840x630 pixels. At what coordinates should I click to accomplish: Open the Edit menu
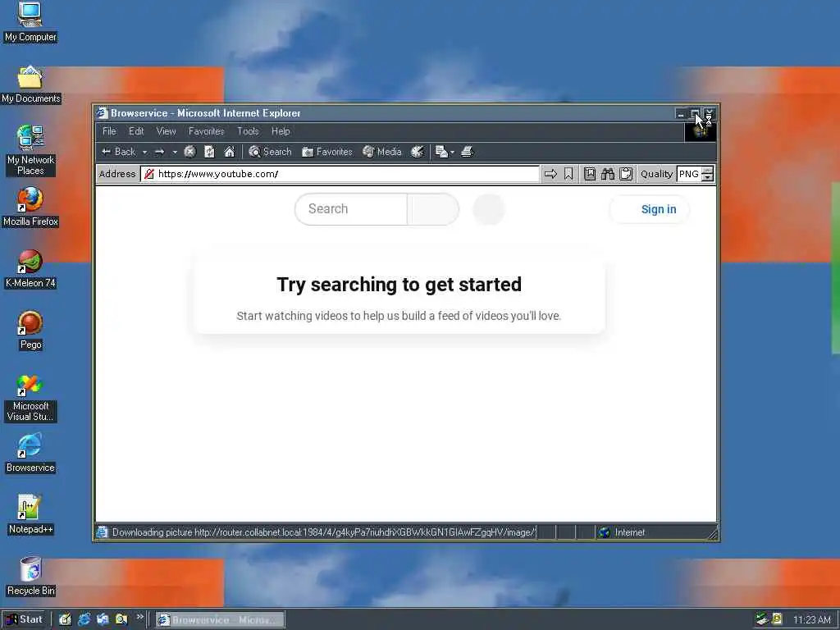point(136,131)
